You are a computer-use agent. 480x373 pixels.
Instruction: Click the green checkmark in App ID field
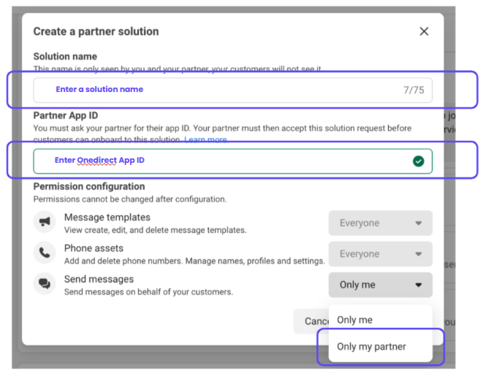point(418,161)
